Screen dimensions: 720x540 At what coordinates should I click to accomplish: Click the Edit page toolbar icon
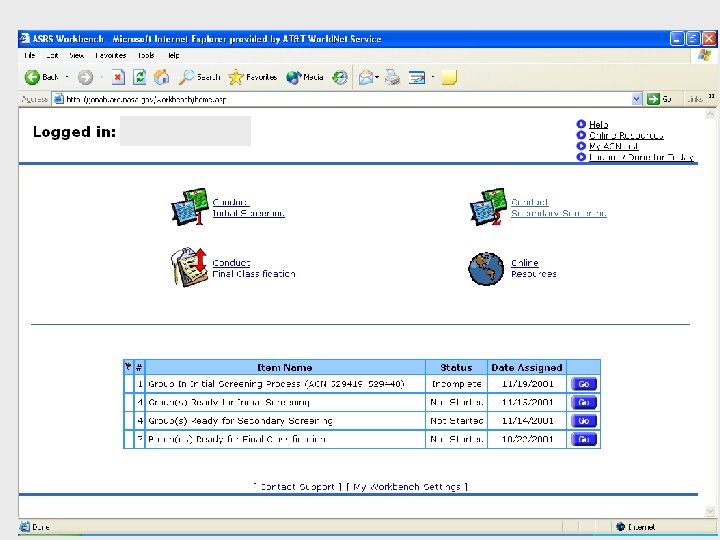tap(417, 78)
